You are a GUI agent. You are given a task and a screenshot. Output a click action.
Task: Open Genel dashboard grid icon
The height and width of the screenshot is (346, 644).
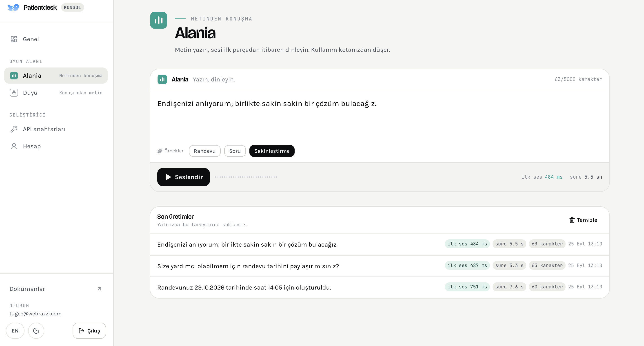click(14, 39)
